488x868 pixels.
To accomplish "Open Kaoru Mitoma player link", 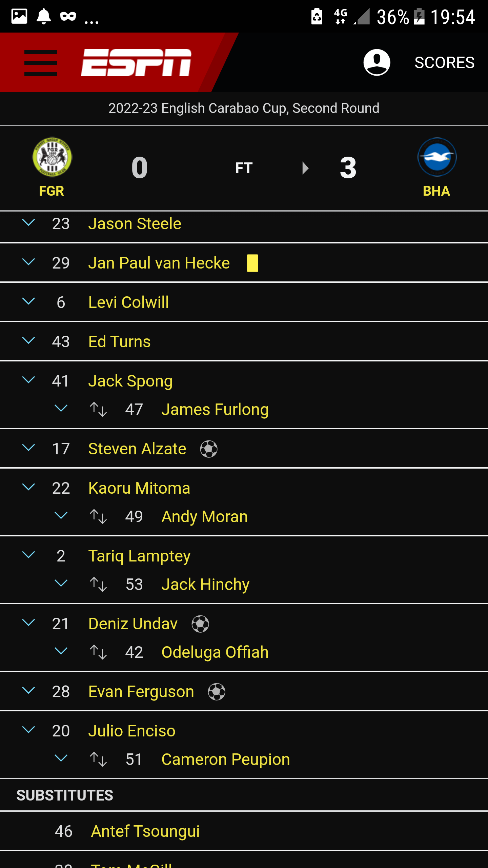I will click(139, 488).
